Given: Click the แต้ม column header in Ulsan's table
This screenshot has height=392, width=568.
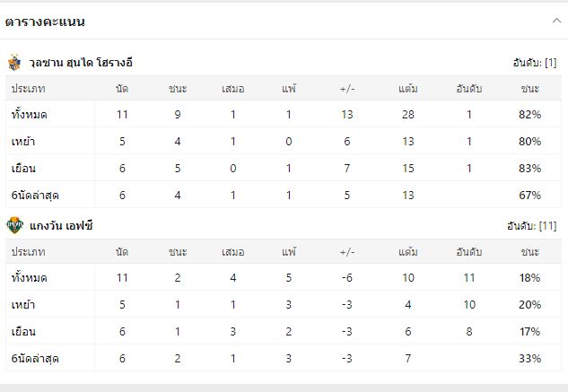Looking at the screenshot, I should point(409,88).
